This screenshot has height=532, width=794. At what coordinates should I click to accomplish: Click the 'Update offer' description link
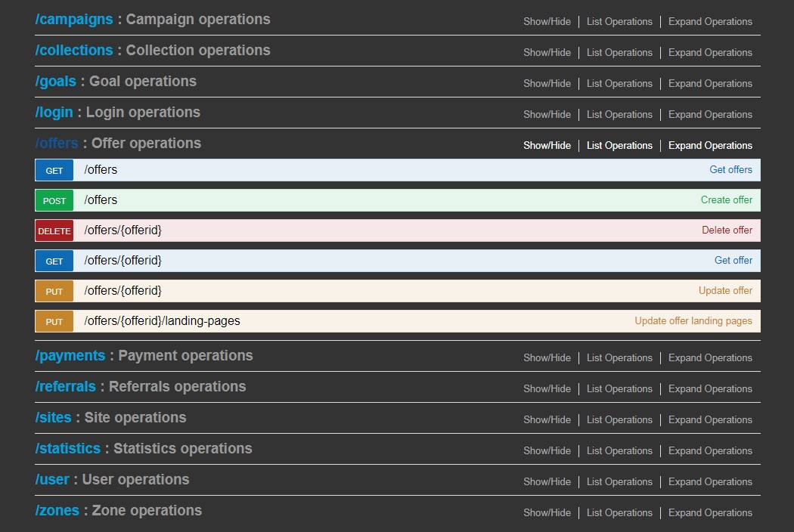tap(725, 290)
